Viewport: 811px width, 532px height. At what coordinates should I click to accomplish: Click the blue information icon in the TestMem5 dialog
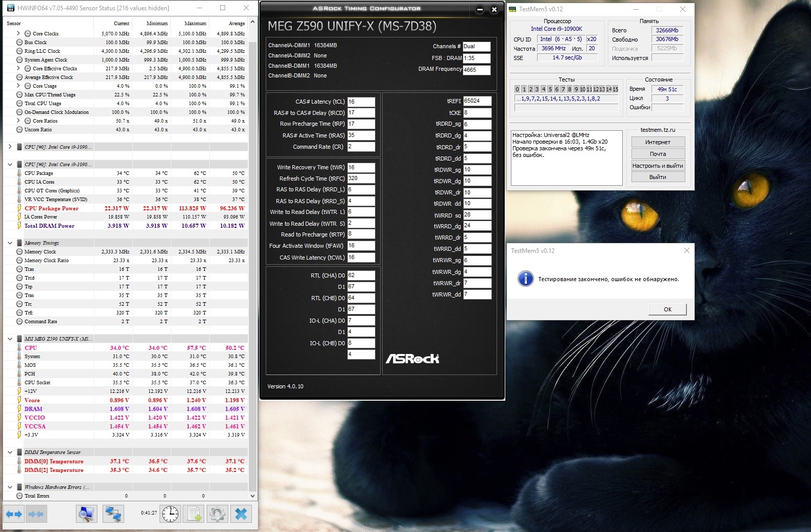[x=525, y=279]
